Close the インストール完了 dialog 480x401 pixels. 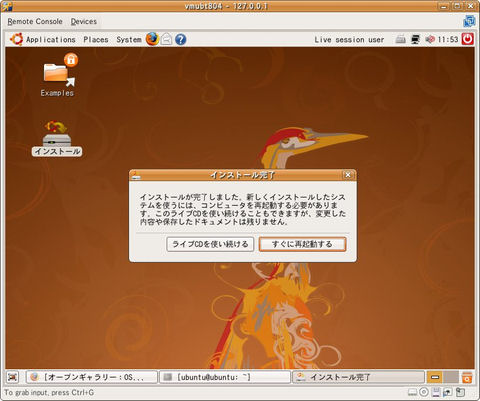click(x=348, y=175)
